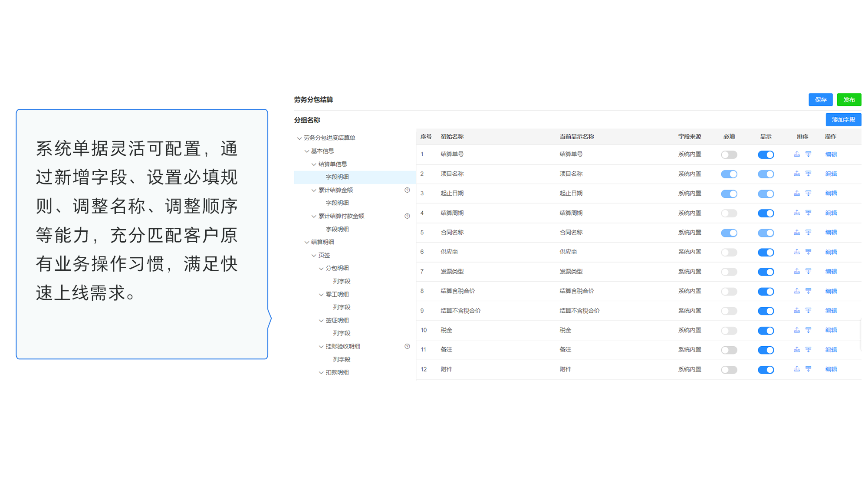
Task: Click help icon beside 挂账验收明细
Action: point(407,346)
